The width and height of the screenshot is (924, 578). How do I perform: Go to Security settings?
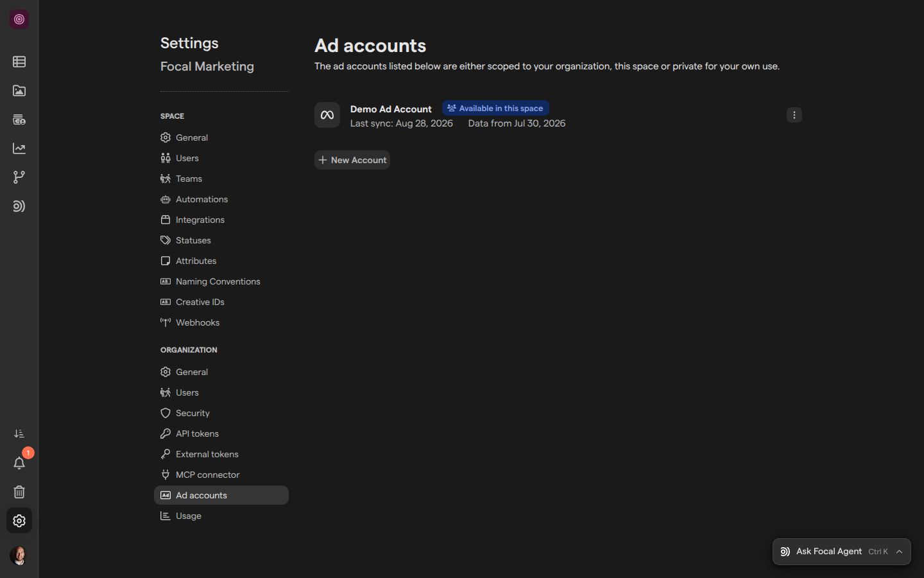[221, 413]
